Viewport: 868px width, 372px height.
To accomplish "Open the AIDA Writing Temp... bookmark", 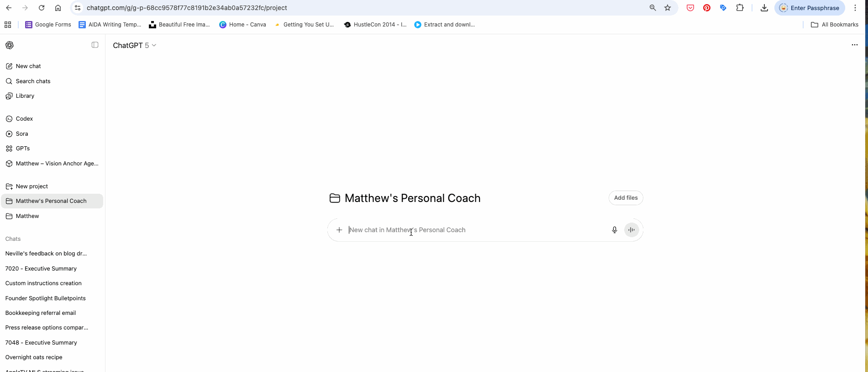I will (x=110, y=25).
